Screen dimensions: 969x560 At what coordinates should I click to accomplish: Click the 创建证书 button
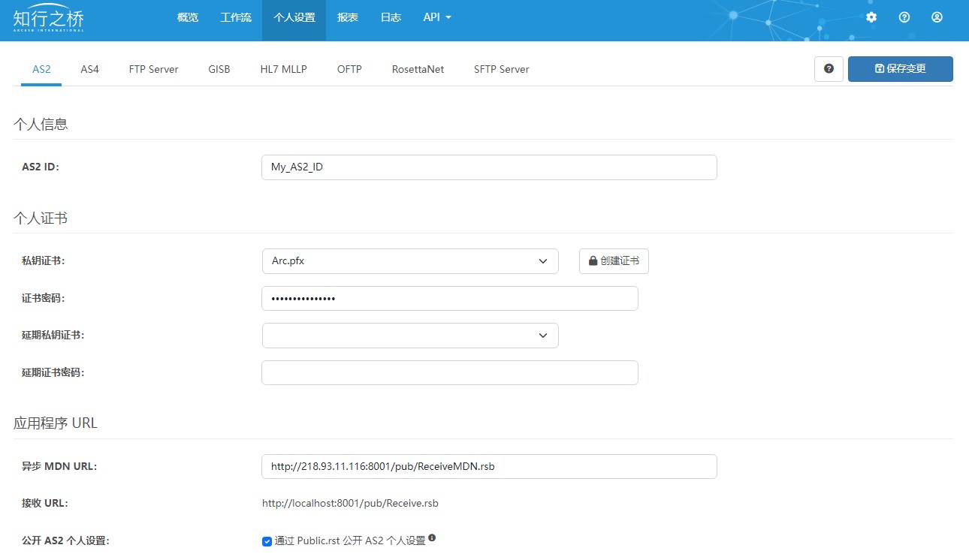click(614, 261)
